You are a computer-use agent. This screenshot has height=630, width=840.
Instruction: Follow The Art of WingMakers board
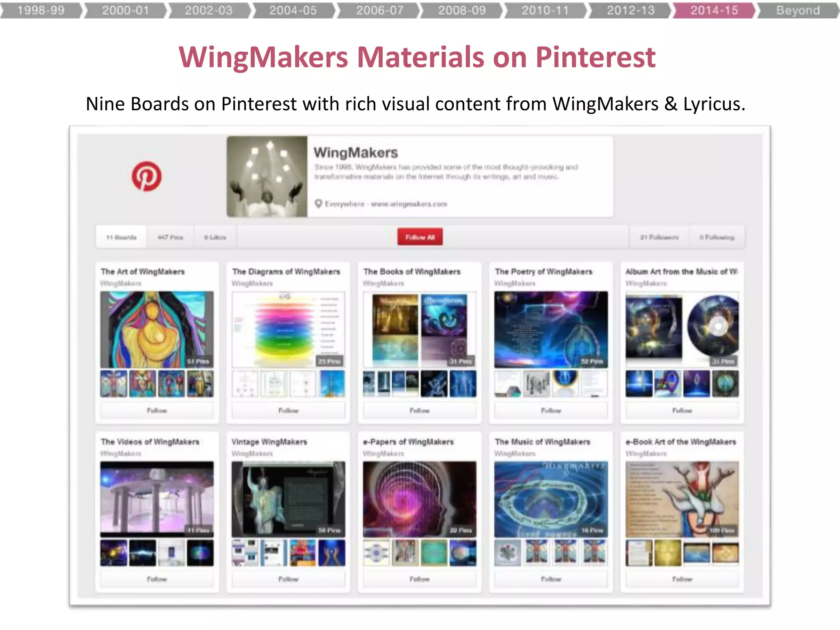(x=157, y=410)
